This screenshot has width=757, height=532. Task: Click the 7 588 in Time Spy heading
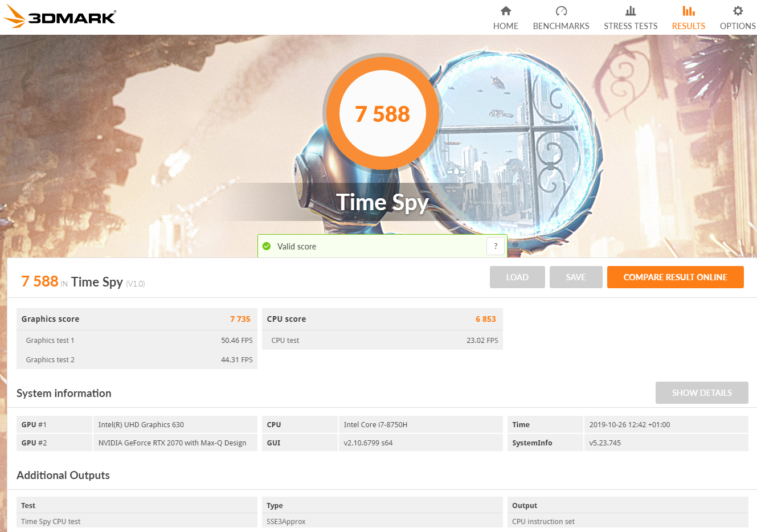point(83,281)
